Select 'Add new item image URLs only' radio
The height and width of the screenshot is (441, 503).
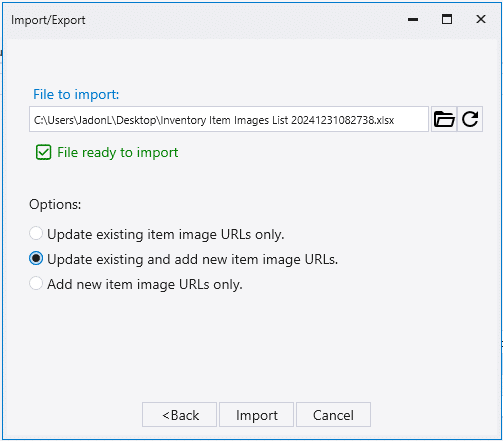[36, 283]
